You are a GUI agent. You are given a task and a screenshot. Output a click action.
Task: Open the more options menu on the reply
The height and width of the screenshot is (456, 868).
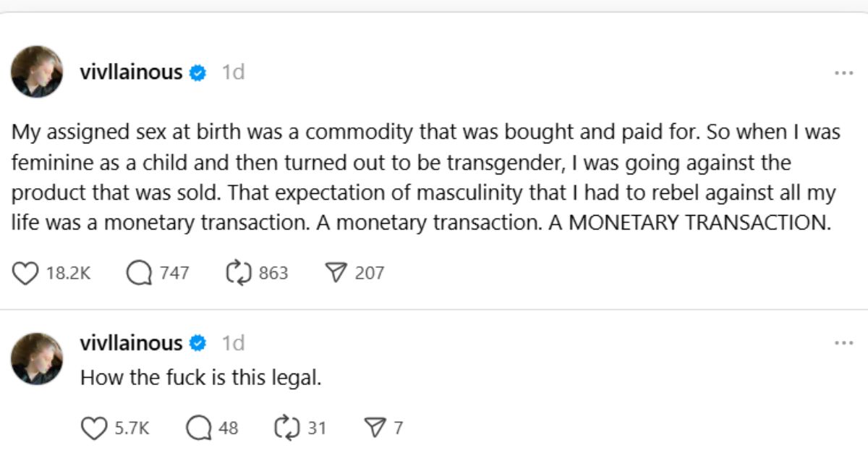(x=843, y=344)
